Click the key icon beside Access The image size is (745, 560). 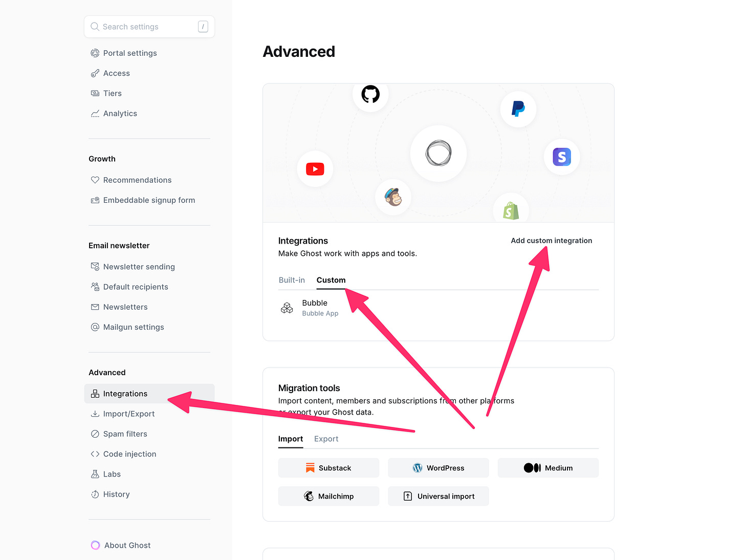tap(95, 73)
